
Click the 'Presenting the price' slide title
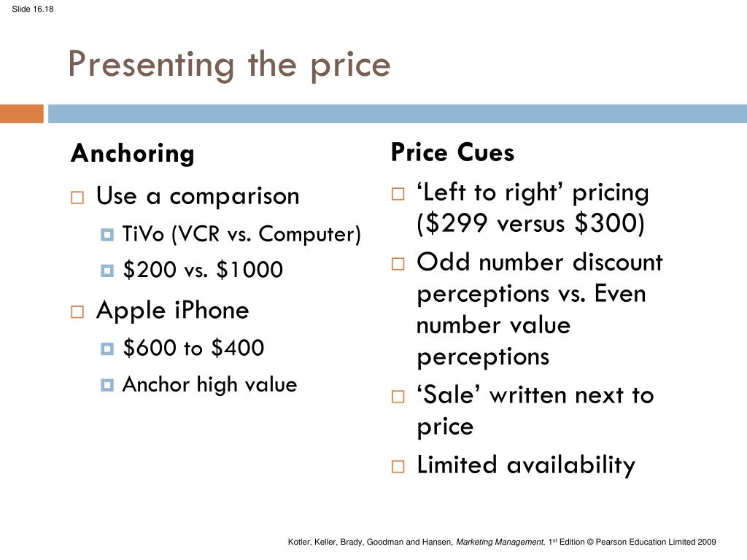pos(229,65)
